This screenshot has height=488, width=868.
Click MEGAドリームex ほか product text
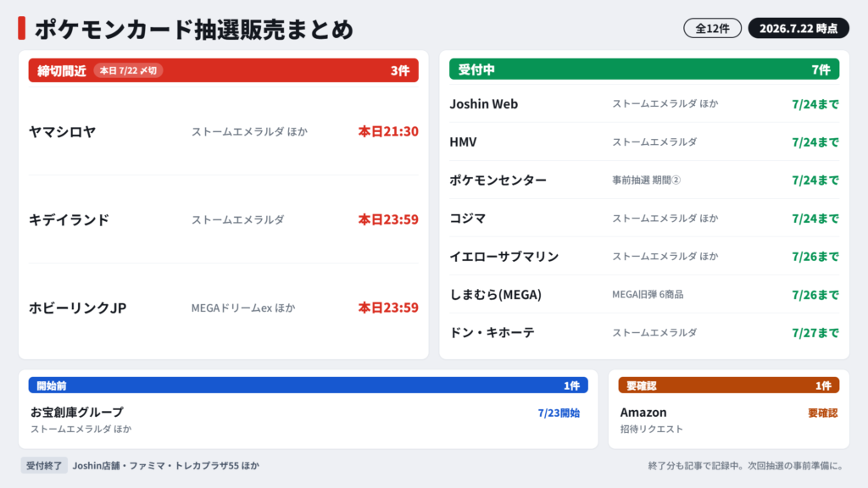pos(243,308)
